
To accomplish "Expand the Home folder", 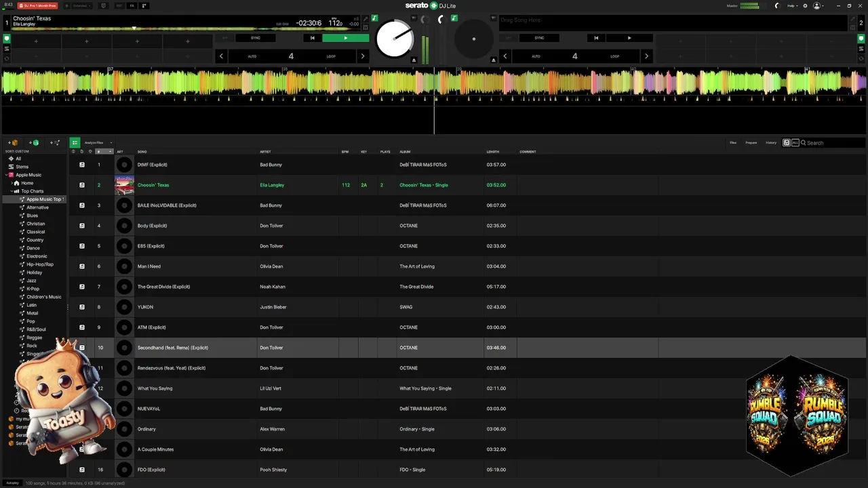I will (x=11, y=183).
